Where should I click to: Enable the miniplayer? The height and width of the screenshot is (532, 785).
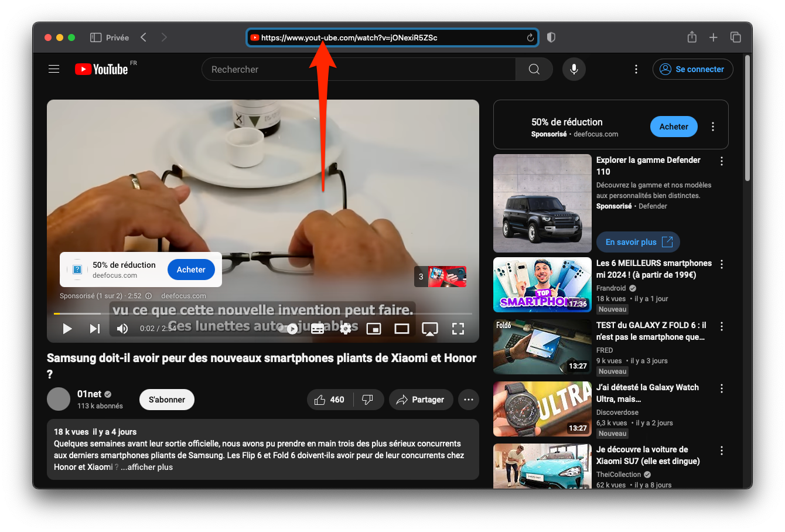[x=374, y=329]
